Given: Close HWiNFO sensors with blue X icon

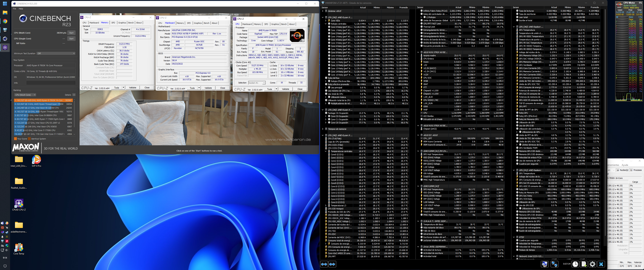Looking at the screenshot, I should 601,264.
